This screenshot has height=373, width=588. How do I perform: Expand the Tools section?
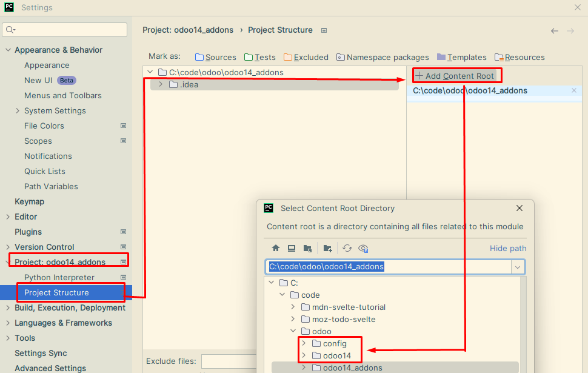(x=8, y=338)
